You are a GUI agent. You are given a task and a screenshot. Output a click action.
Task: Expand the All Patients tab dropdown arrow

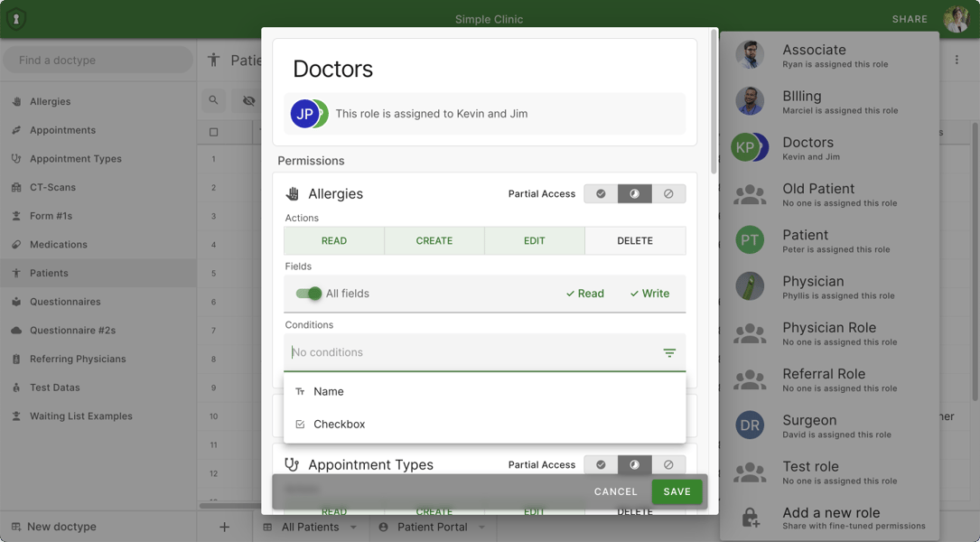pyautogui.click(x=354, y=527)
